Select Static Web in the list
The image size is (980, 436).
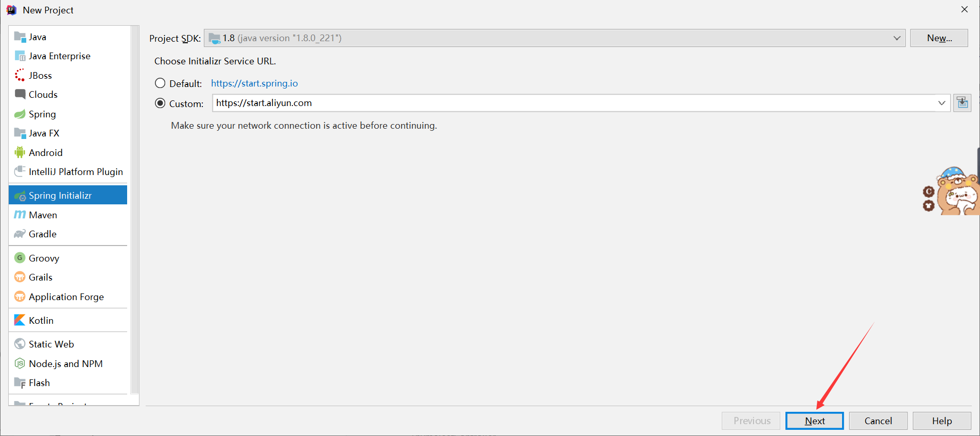point(68,344)
